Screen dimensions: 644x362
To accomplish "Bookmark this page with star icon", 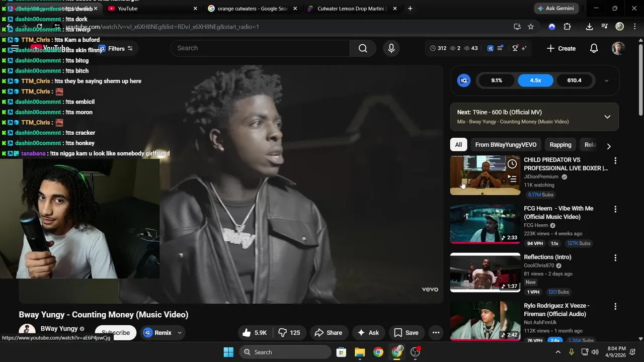I will click(531, 27).
